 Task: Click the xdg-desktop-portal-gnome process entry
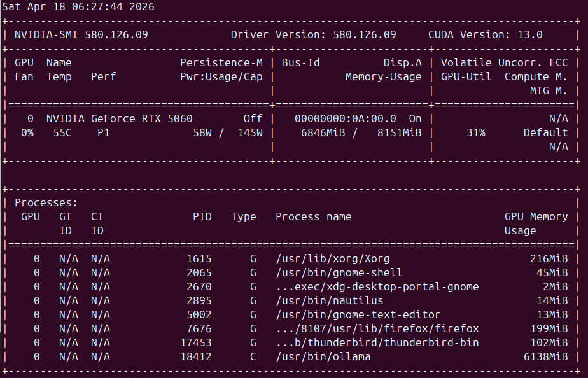point(377,286)
